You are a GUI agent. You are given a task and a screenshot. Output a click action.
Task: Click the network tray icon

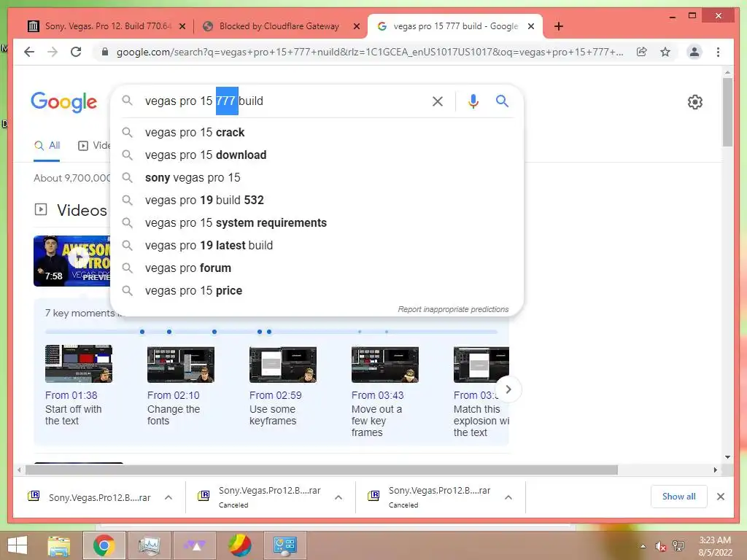click(678, 546)
